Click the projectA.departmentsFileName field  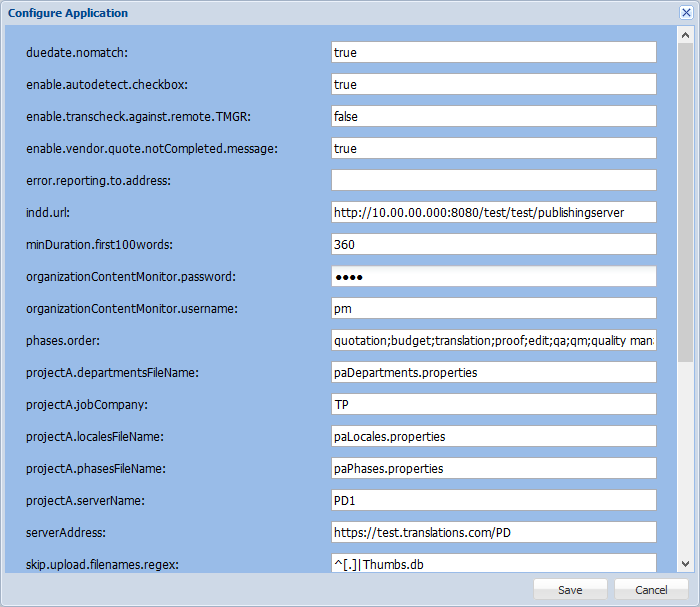pos(493,372)
